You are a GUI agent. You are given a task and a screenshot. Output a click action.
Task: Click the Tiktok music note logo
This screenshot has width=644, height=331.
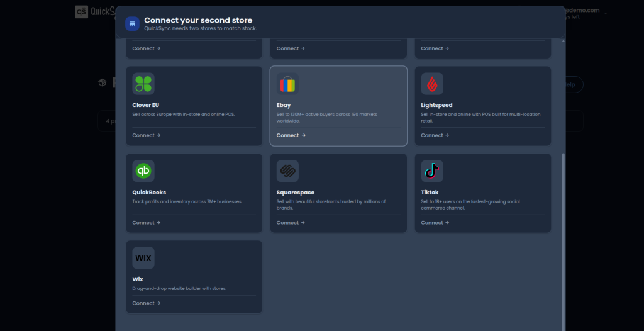[432, 171]
